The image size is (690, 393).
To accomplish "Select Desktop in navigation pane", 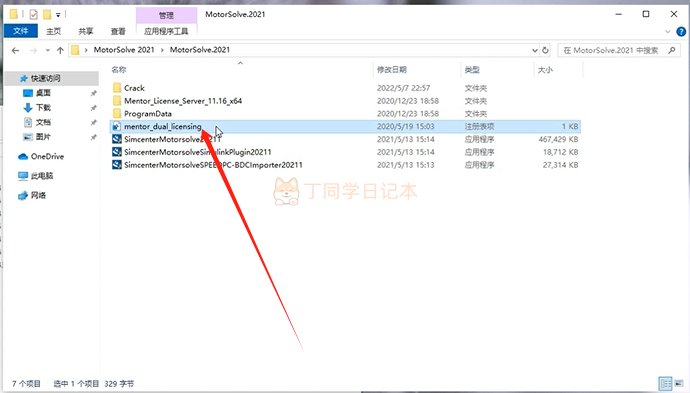I will 43,93.
